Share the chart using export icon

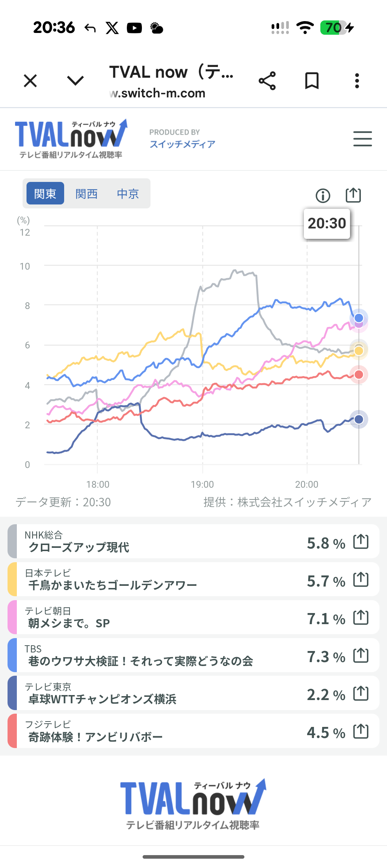click(353, 195)
